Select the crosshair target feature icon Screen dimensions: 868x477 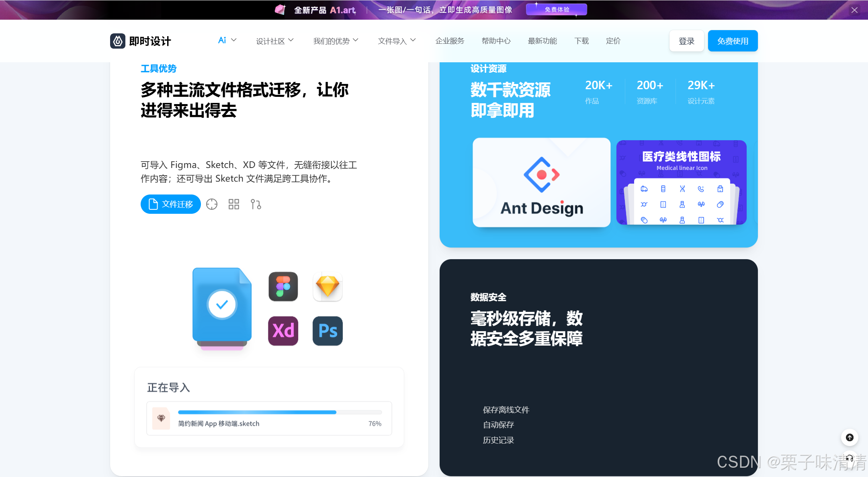point(212,204)
